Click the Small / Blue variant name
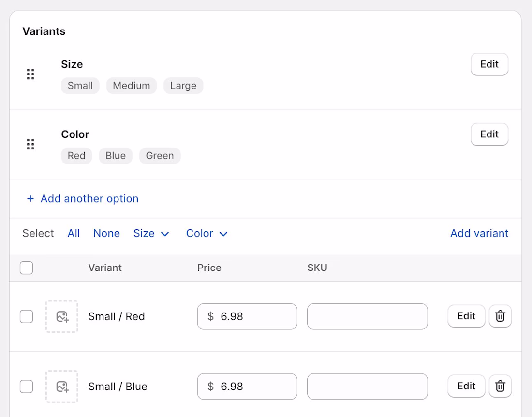Image resolution: width=532 pixels, height=417 pixels. tap(118, 387)
